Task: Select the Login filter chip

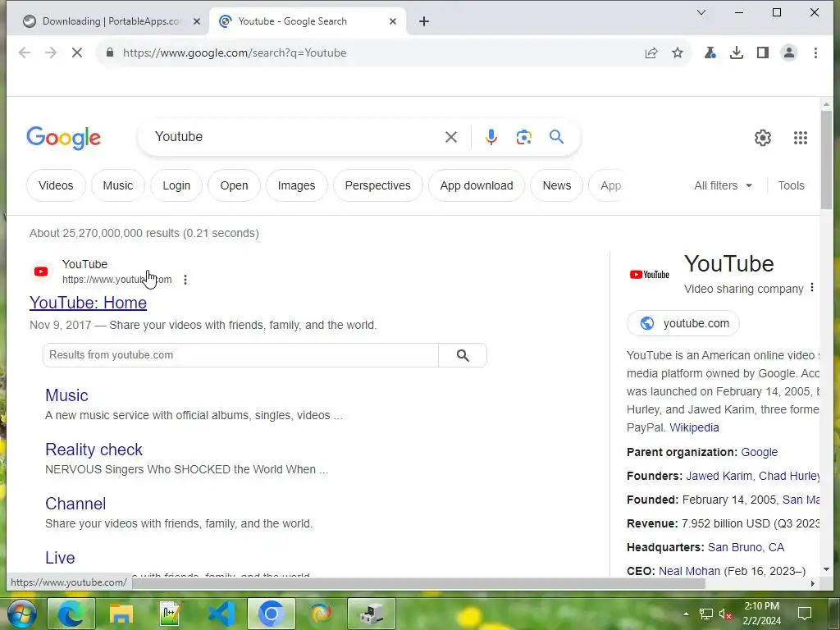Action: (176, 185)
